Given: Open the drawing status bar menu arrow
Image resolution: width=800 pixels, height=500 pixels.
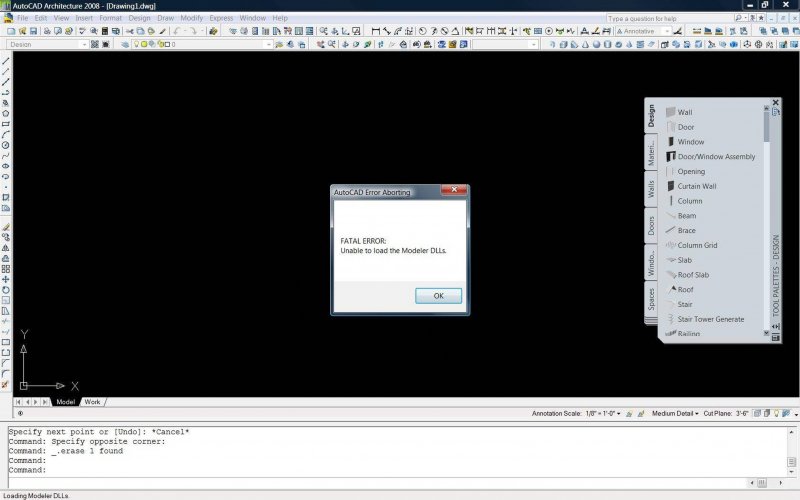Looking at the screenshot, I should point(795,414).
